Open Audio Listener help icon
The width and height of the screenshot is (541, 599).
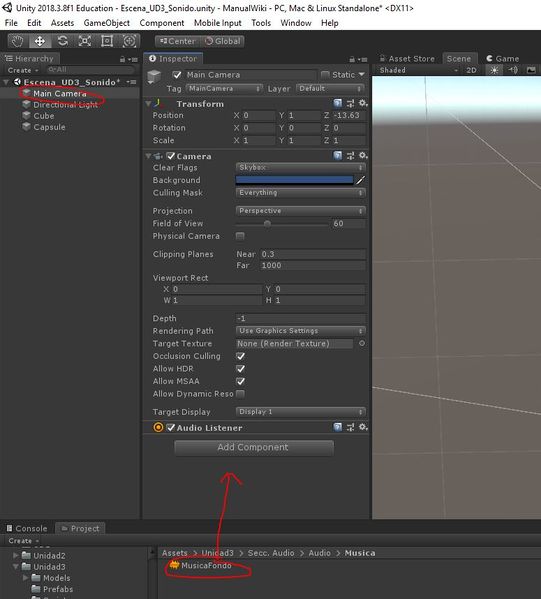(x=338, y=427)
